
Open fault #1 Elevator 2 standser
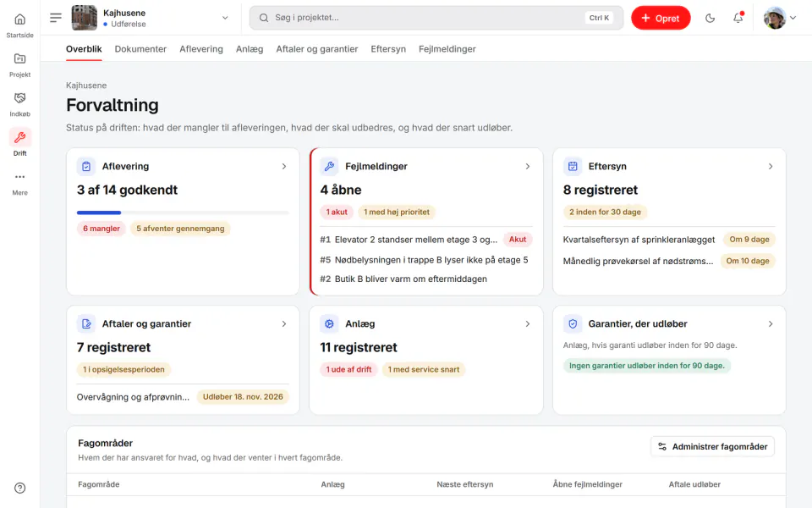[426, 240]
